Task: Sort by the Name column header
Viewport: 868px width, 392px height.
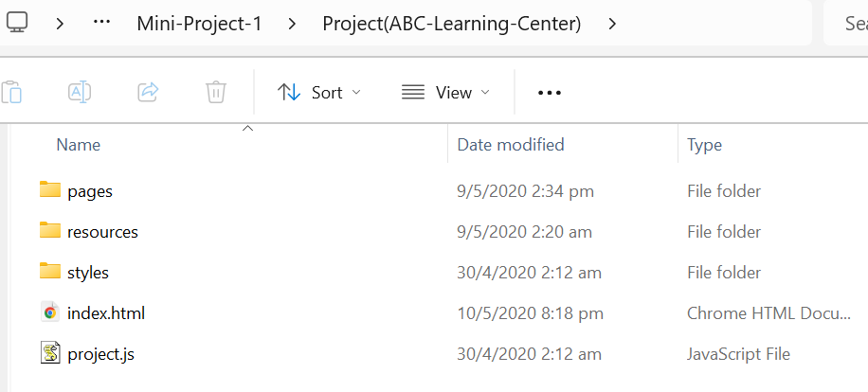Action: [79, 145]
